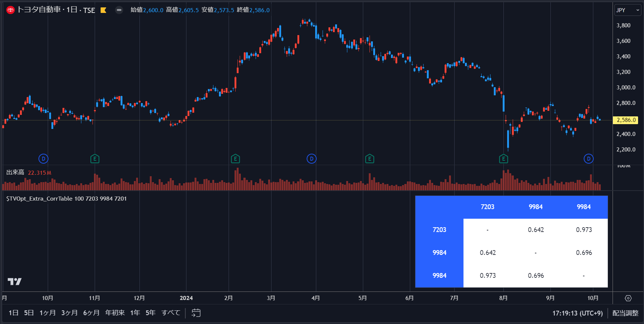Viewport: 644px width, 324px height.
Task: Select the 1ヶ月 range
Action: coord(48,313)
